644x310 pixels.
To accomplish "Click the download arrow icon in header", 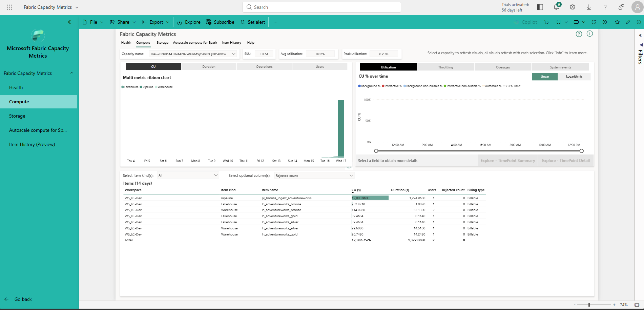I will tap(589, 7).
